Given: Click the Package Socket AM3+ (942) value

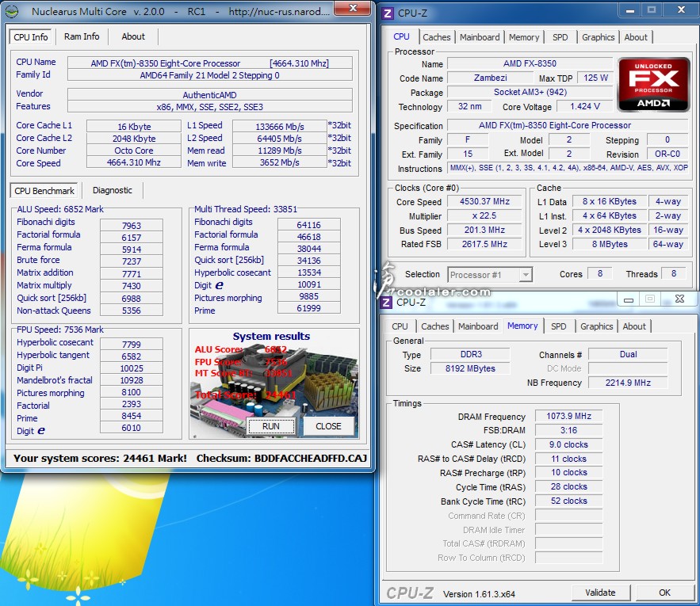Looking at the screenshot, I should coord(530,92).
